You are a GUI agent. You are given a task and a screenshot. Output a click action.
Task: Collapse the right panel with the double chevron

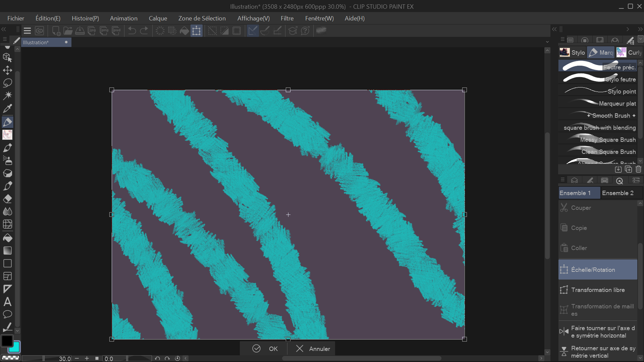(554, 29)
